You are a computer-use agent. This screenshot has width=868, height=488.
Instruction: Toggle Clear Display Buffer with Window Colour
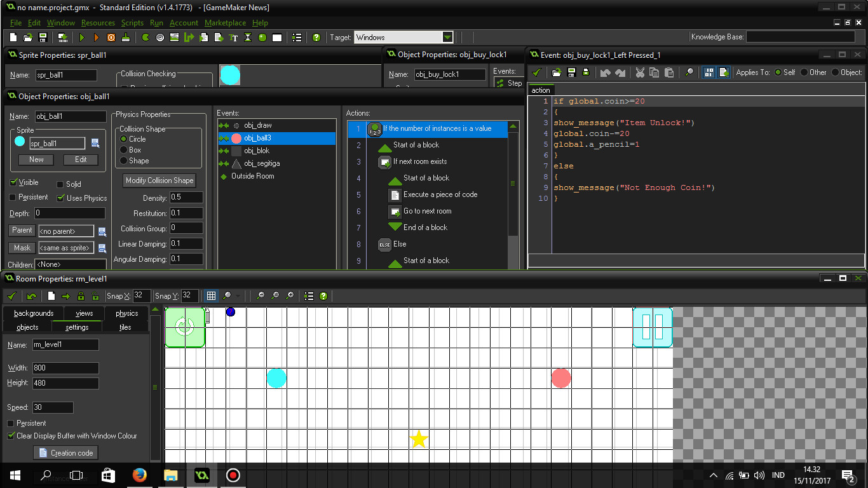click(x=11, y=437)
